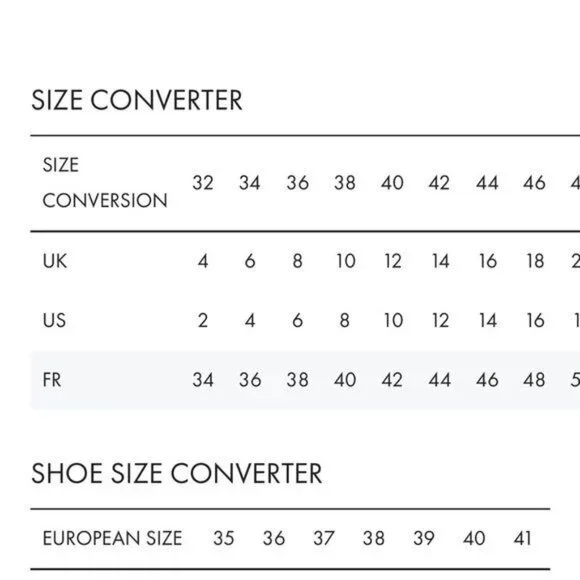Click European shoe size 39
580x580 pixels.
pos(424,538)
